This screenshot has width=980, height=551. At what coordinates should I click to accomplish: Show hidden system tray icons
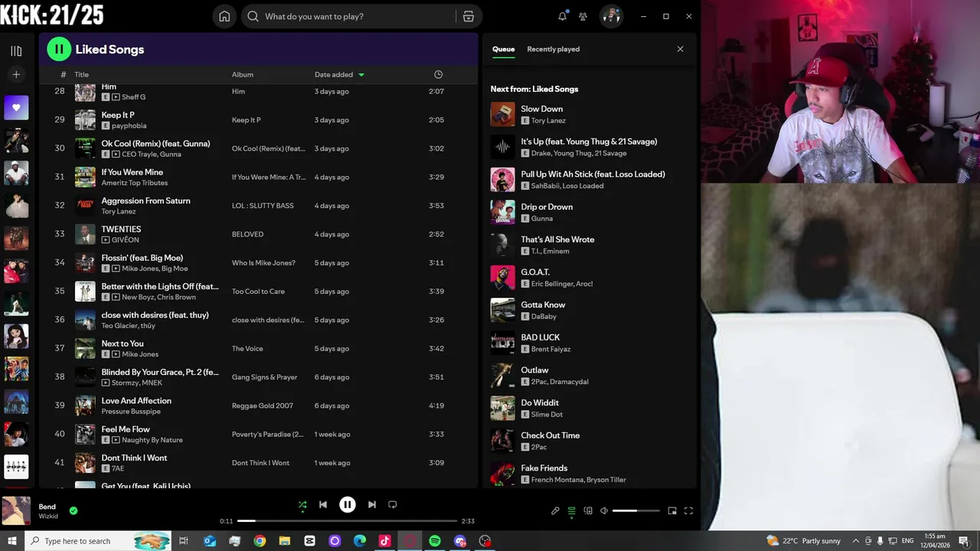tap(856, 541)
